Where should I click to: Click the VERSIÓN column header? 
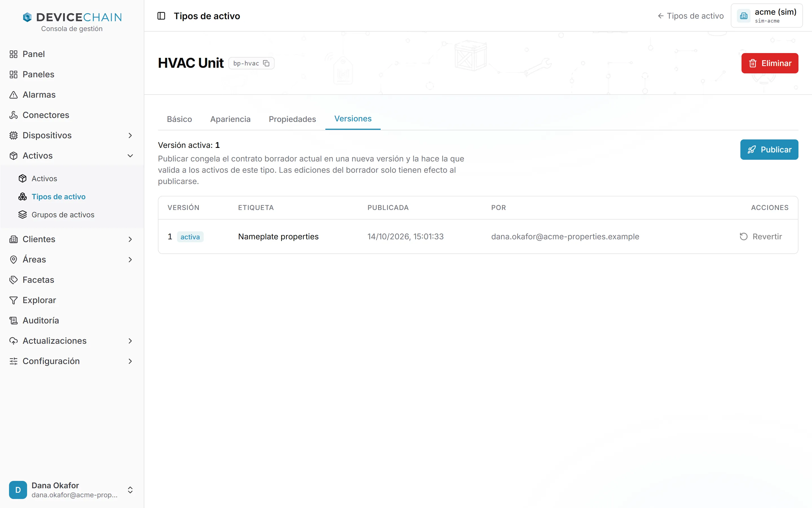[x=184, y=208]
